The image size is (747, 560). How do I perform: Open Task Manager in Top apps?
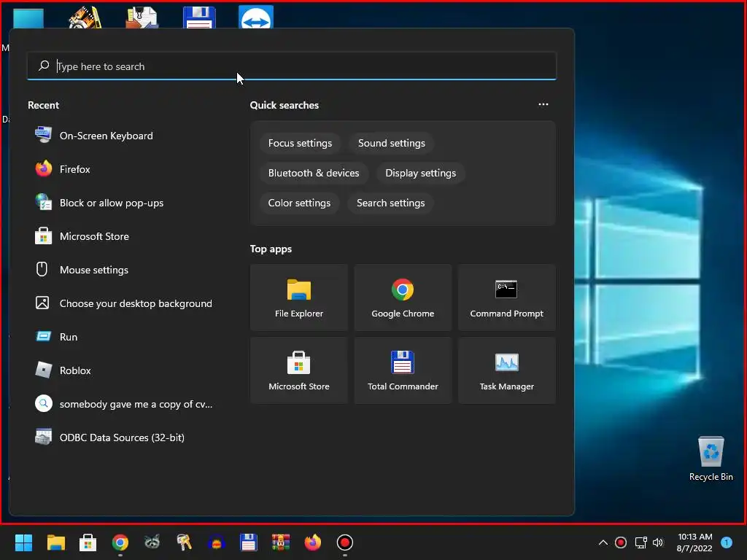coord(506,370)
